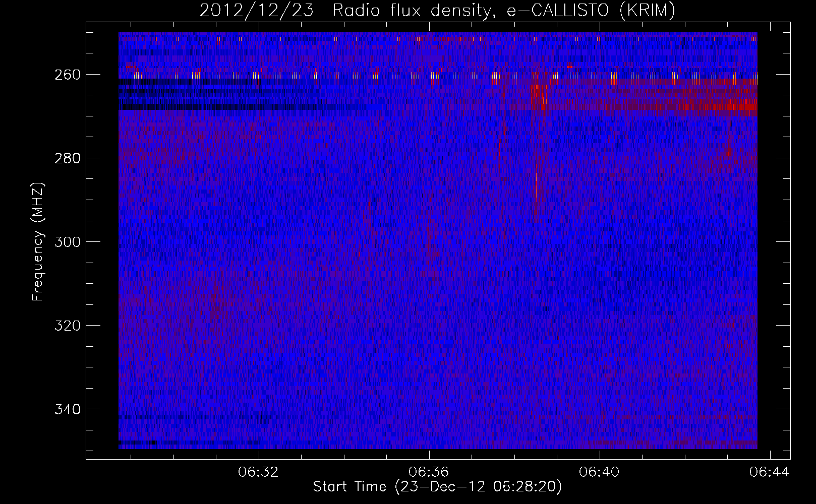Click the 06:36 time tick label
The height and width of the screenshot is (504, 816).
pyautogui.click(x=429, y=472)
